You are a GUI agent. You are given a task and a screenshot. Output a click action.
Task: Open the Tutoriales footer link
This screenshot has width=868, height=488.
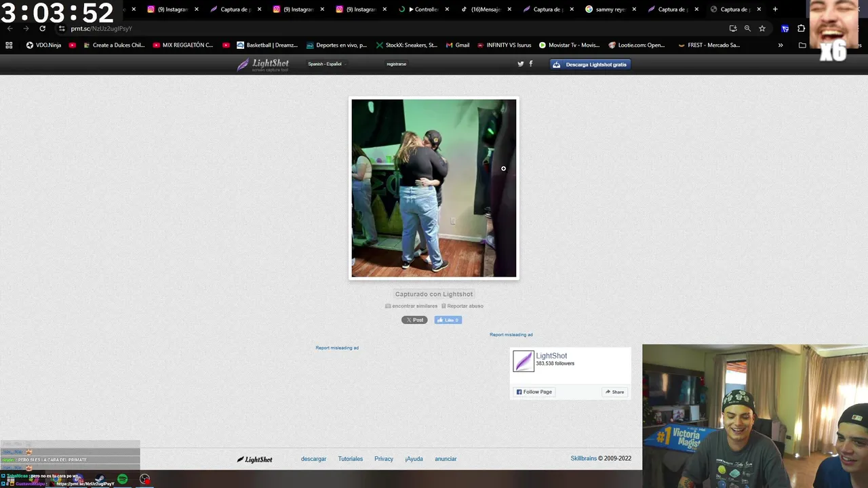click(x=351, y=459)
